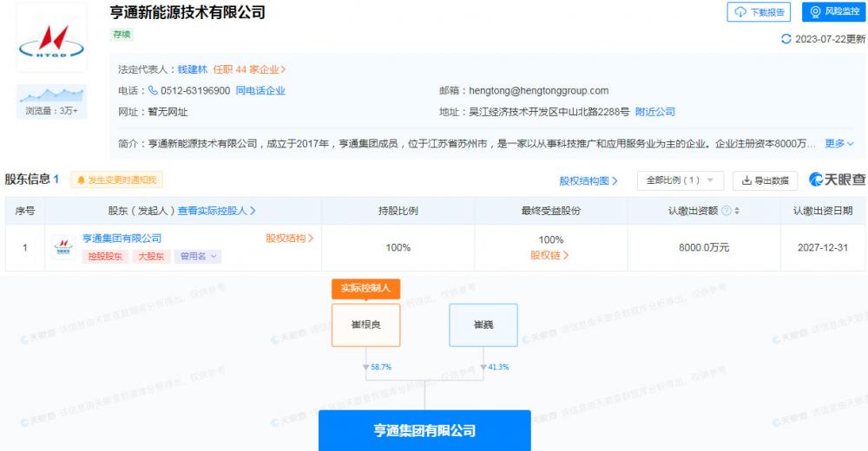Open 附近公司 nearby companies link
Image resolution: width=868 pixels, height=451 pixels.
point(654,112)
